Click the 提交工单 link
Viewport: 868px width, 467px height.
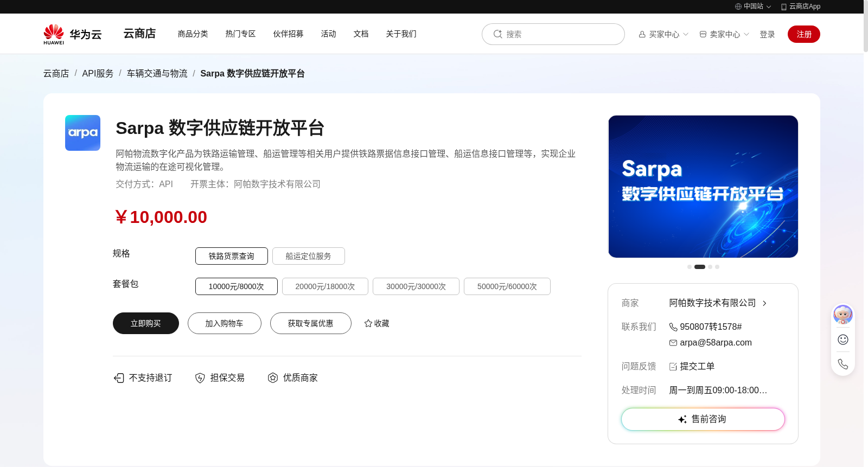[x=698, y=367]
